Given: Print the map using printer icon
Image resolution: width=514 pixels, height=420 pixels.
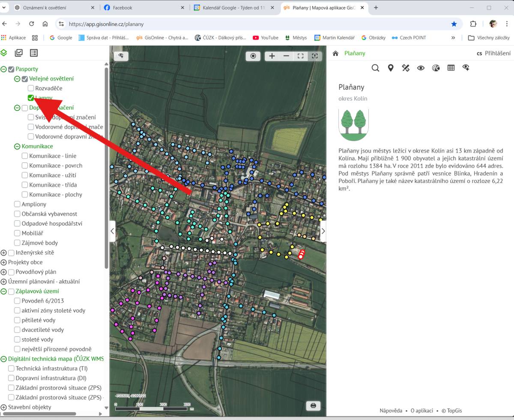Looking at the screenshot, I should coord(313,405).
